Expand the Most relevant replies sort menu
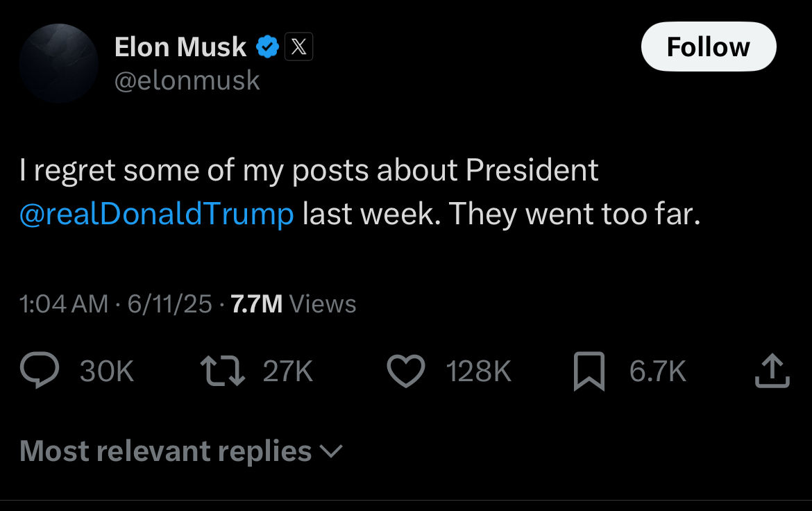Image resolution: width=812 pixels, height=511 pixels. coord(166,451)
